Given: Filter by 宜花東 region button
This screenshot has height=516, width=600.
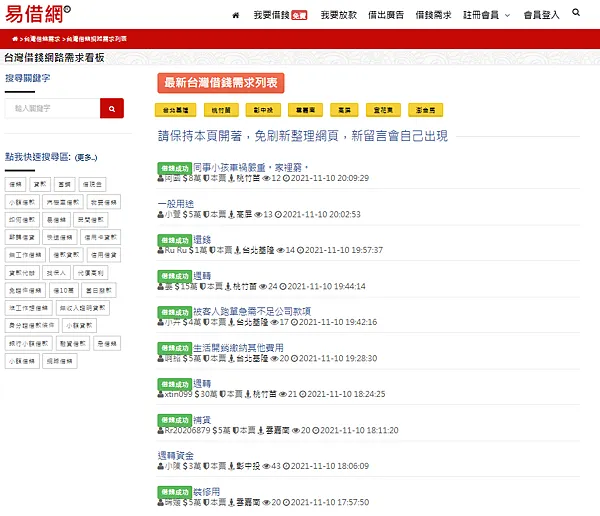Looking at the screenshot, I should (383, 110).
